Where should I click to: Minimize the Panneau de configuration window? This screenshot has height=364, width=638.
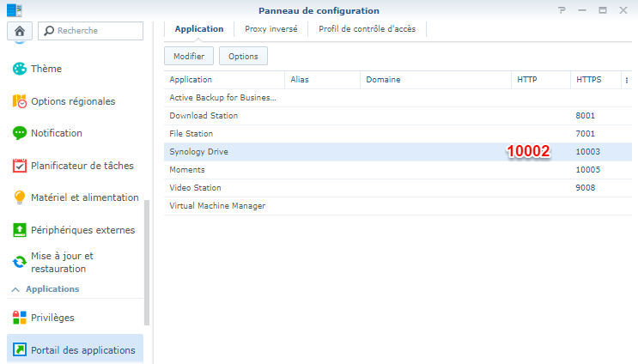tap(582, 10)
